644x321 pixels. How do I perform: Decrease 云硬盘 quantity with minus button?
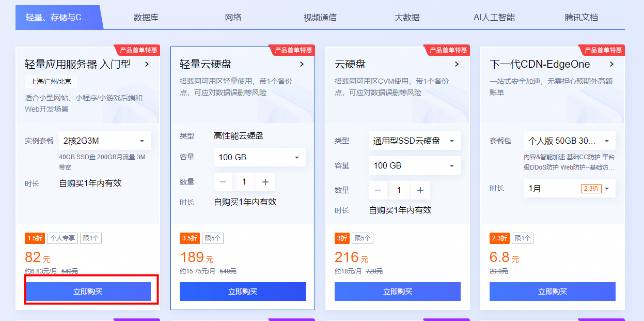click(x=378, y=190)
